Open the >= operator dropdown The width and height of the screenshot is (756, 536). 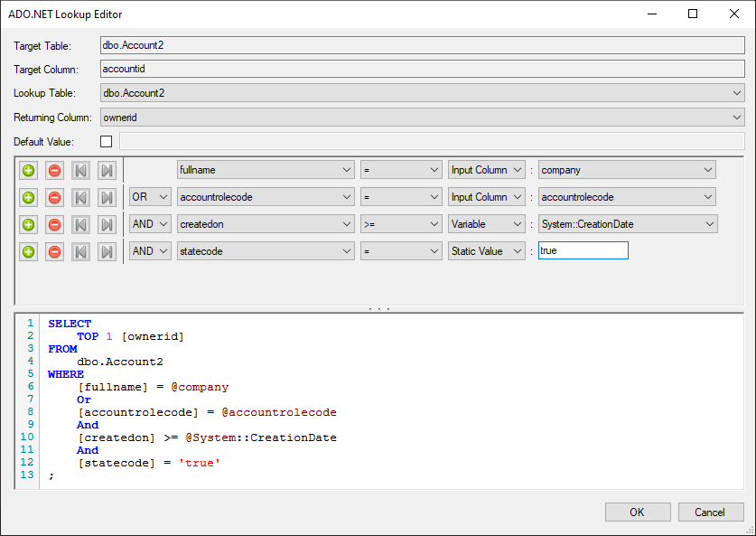pos(401,224)
